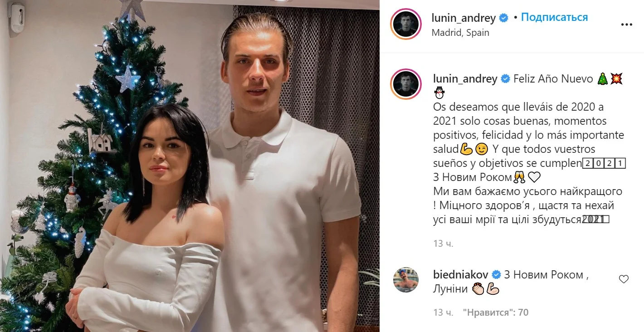Open biedniakov's profile picture
The height and width of the screenshot is (332, 644).
pos(406,280)
